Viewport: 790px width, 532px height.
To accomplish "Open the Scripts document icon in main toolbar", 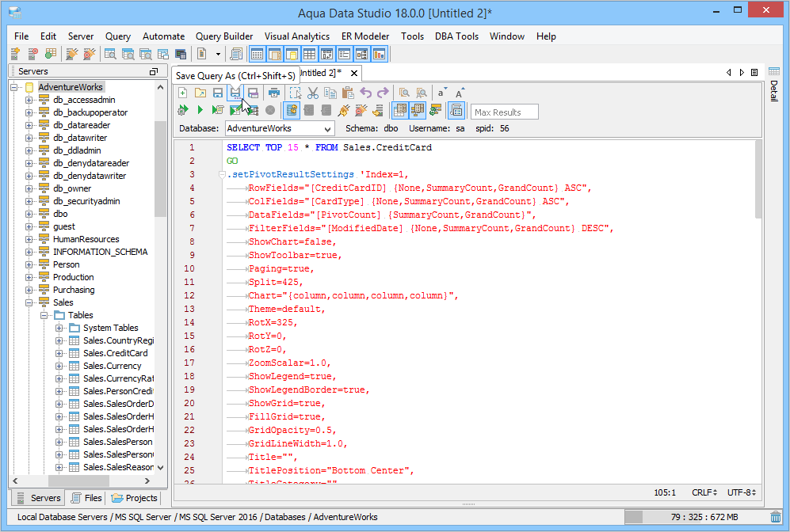I will (201, 54).
